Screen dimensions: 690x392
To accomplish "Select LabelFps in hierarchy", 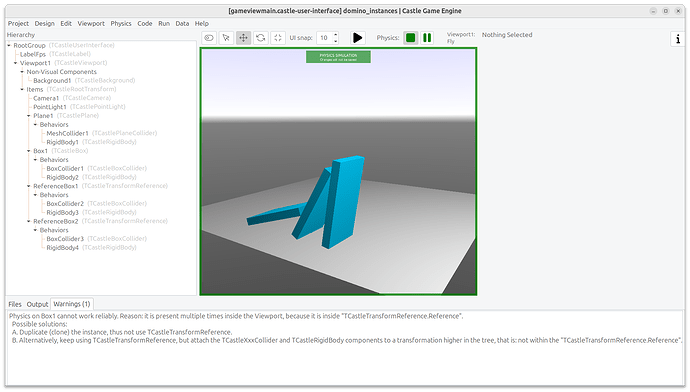I will tap(33, 54).
